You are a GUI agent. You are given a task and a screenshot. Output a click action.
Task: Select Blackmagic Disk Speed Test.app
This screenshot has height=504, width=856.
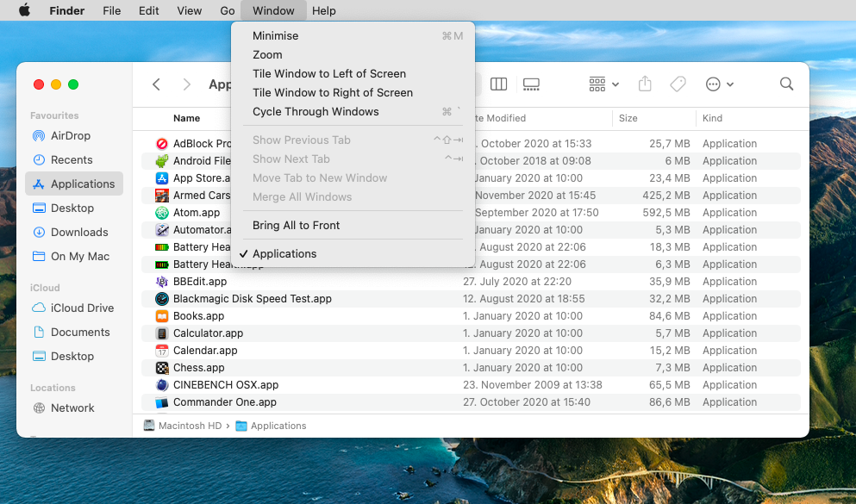coord(471,299)
